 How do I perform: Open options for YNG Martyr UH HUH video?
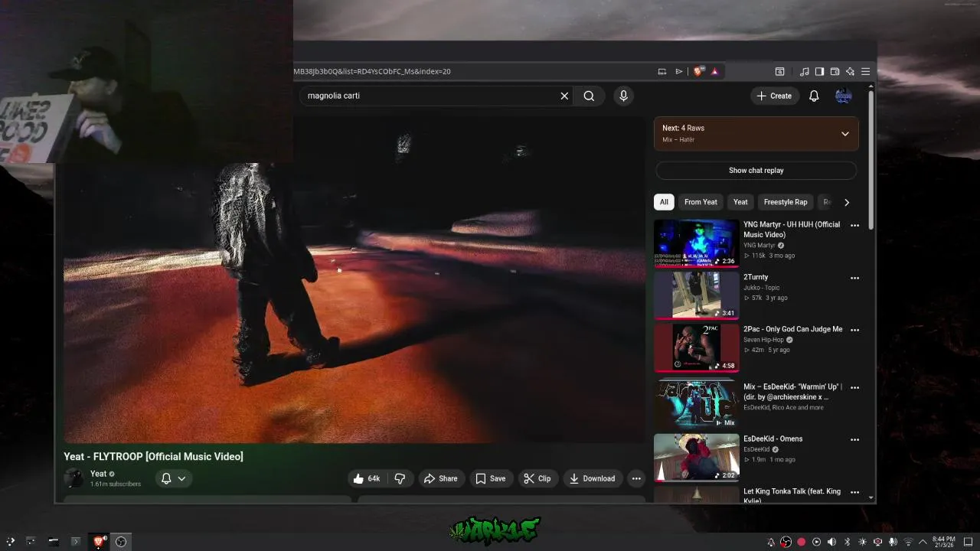pos(854,225)
